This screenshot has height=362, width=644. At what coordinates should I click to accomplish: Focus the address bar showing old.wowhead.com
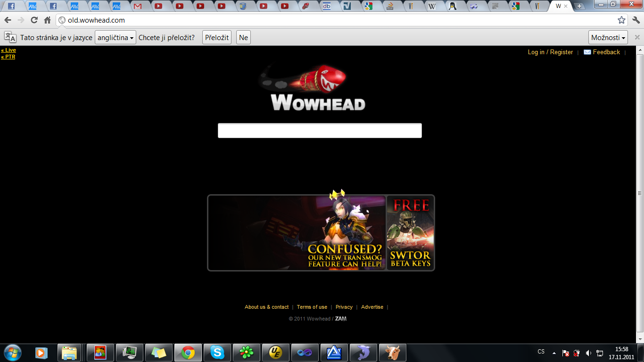click(342, 20)
